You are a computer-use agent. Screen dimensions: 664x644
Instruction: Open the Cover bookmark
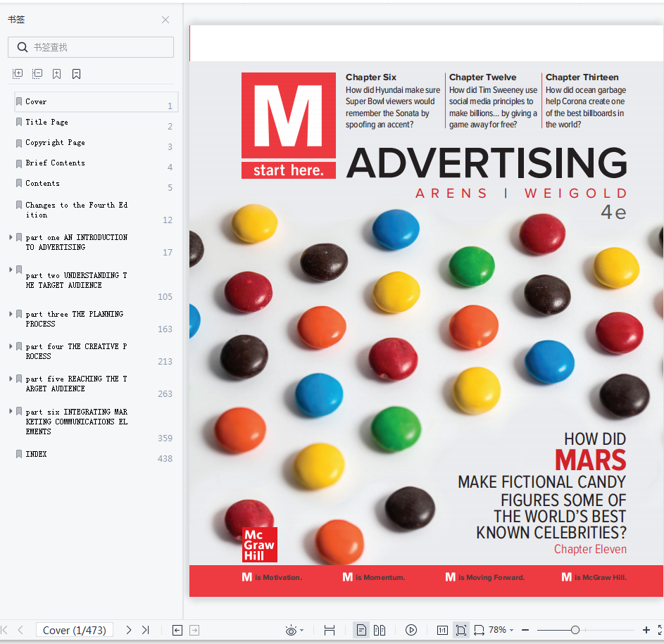(96, 102)
